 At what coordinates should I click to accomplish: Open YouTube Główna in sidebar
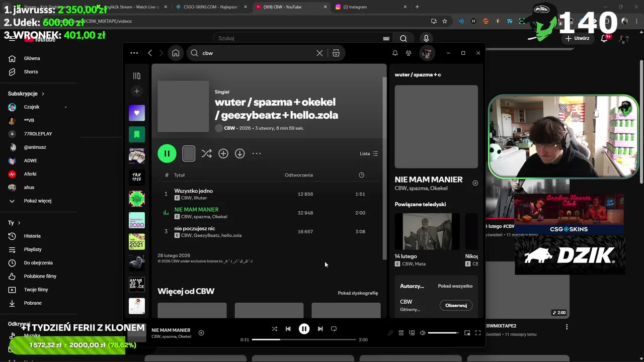point(32,58)
